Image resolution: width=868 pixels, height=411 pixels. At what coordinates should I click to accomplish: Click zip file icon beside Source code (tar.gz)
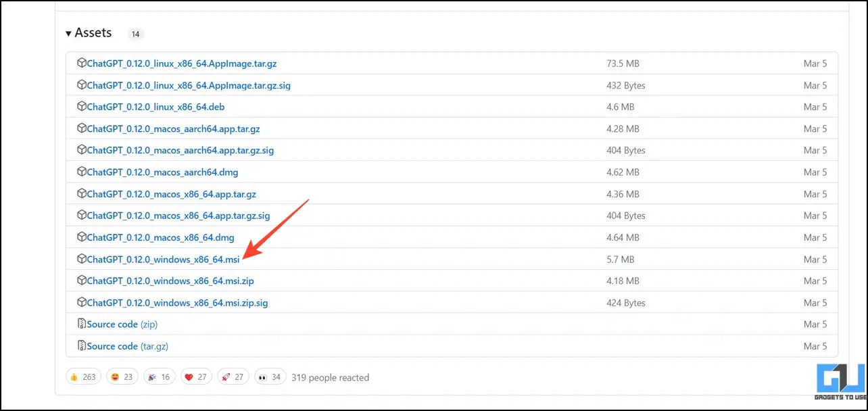pyautogui.click(x=82, y=346)
